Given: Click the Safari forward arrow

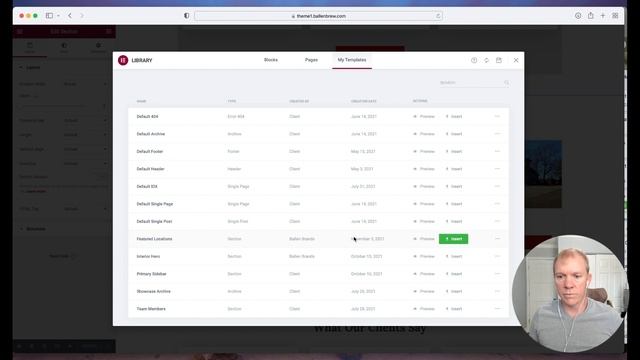Looking at the screenshot, I should click(82, 16).
